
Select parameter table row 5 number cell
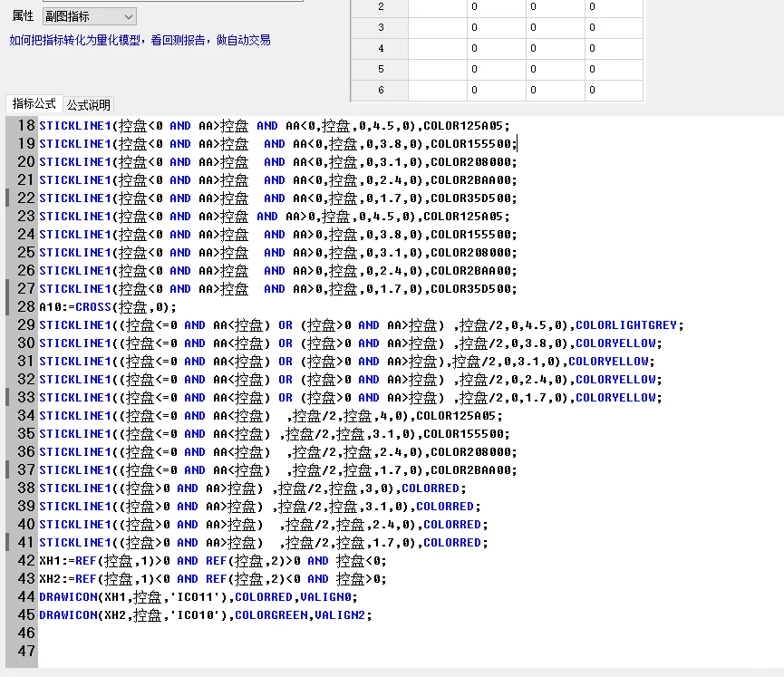(x=381, y=69)
